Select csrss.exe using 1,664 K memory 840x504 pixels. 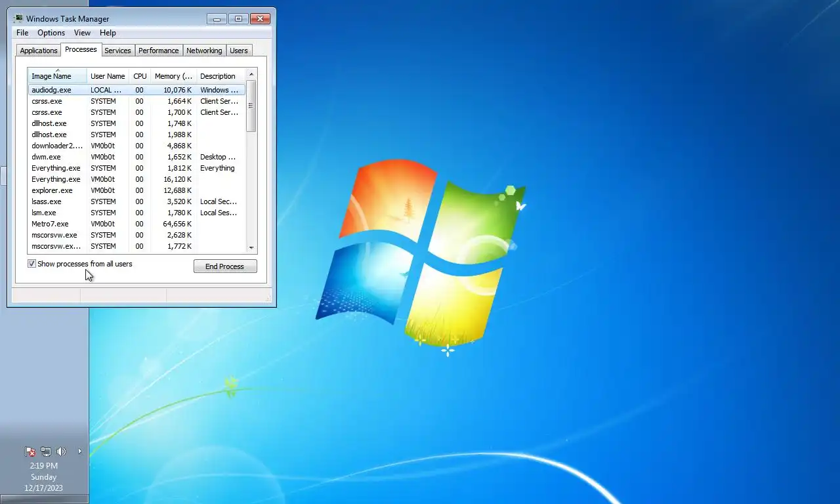point(136,101)
